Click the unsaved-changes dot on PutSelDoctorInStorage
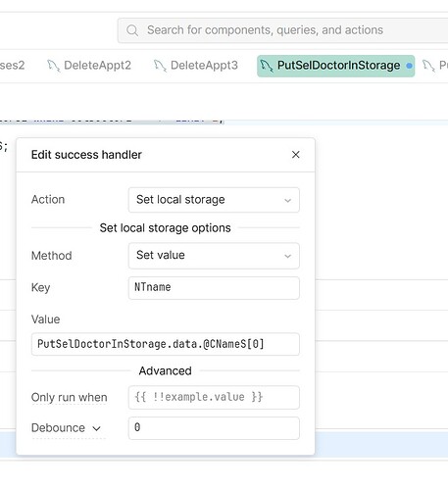The width and height of the screenshot is (448, 490). point(409,66)
